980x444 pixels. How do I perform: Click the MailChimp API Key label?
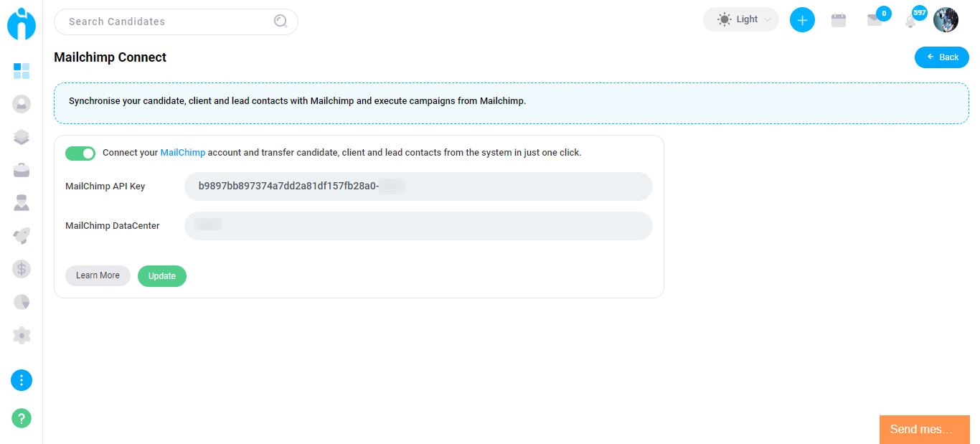click(105, 186)
